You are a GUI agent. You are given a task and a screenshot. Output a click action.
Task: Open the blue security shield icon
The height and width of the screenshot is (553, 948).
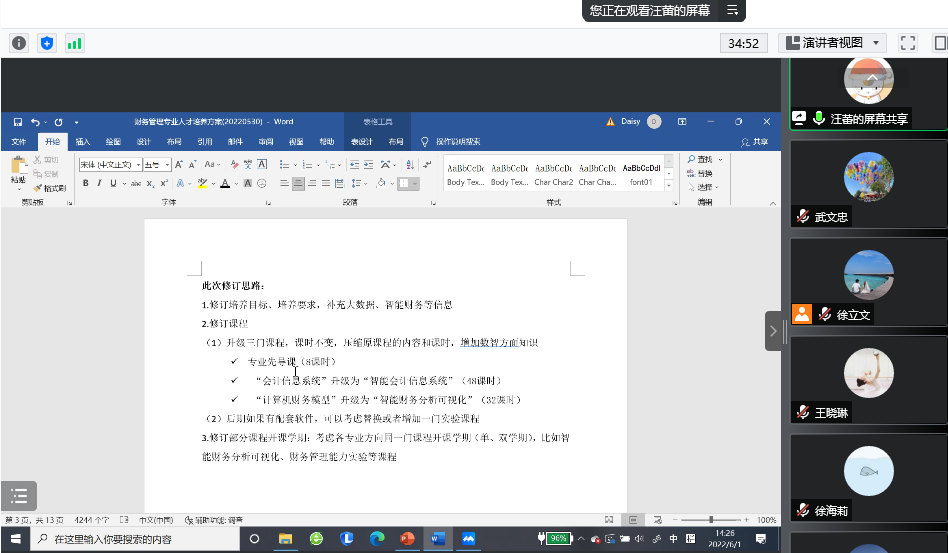pyautogui.click(x=47, y=43)
